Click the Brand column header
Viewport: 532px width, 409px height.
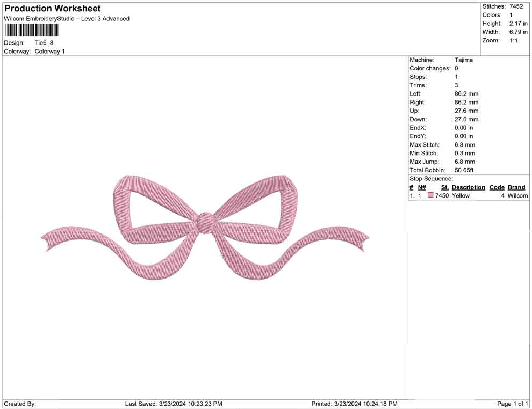pos(516,187)
